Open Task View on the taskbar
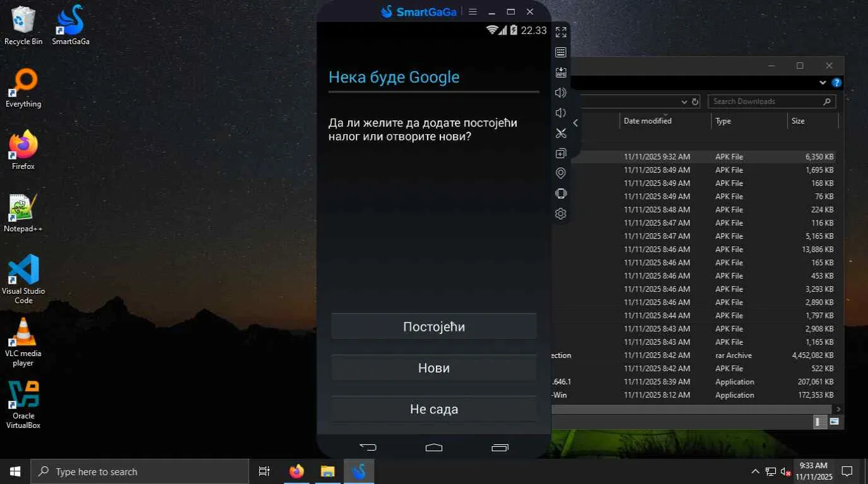 point(264,471)
